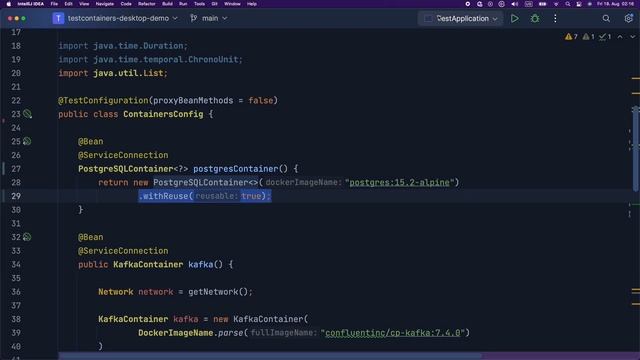The height and width of the screenshot is (360, 640).
Task: Click the macOS volume icon
Action: pos(515,4)
